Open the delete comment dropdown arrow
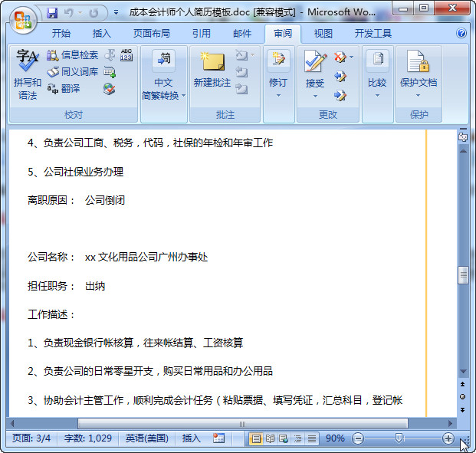The image size is (476, 453). pyautogui.click(x=253, y=55)
